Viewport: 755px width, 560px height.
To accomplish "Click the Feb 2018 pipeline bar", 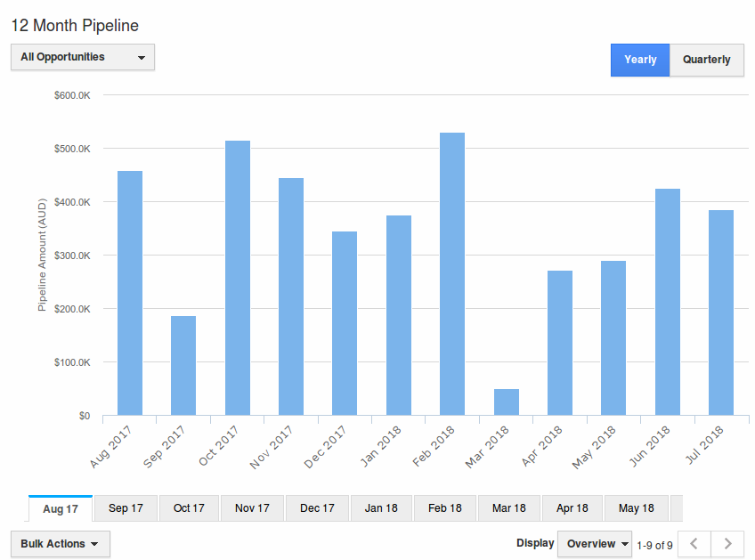I will (x=452, y=274).
